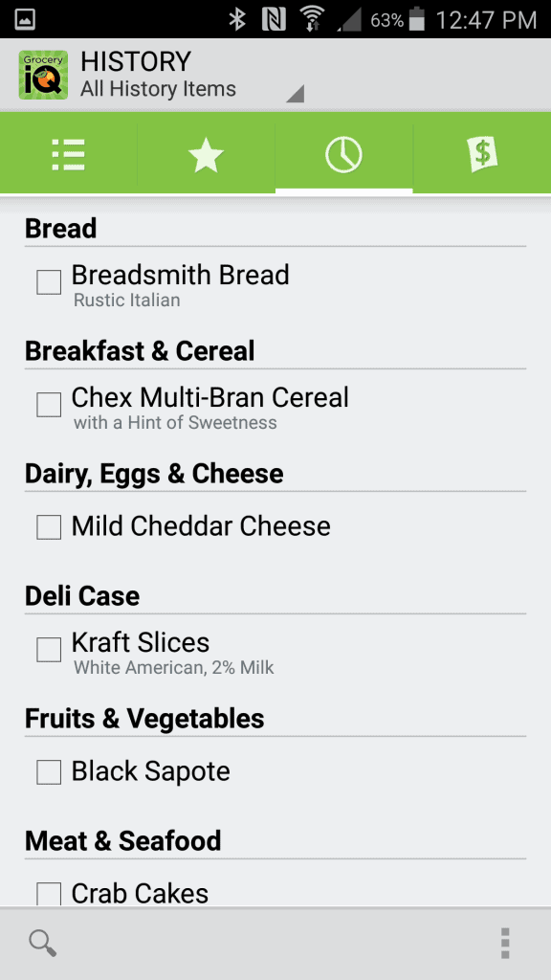Open the star favorites tab

(207, 154)
